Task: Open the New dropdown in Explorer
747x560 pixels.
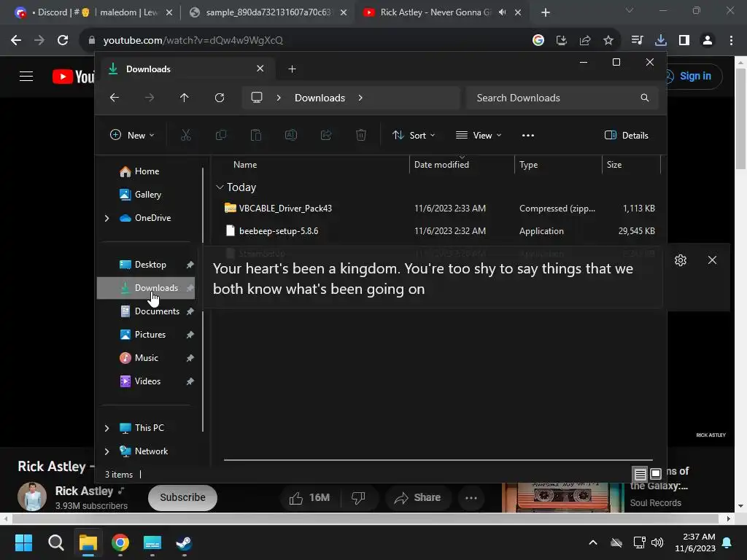Action: pos(132,135)
